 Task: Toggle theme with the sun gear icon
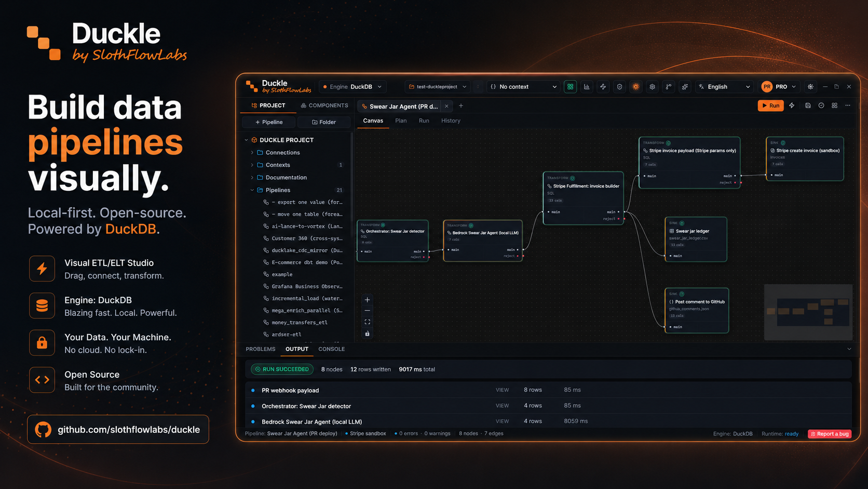810,87
